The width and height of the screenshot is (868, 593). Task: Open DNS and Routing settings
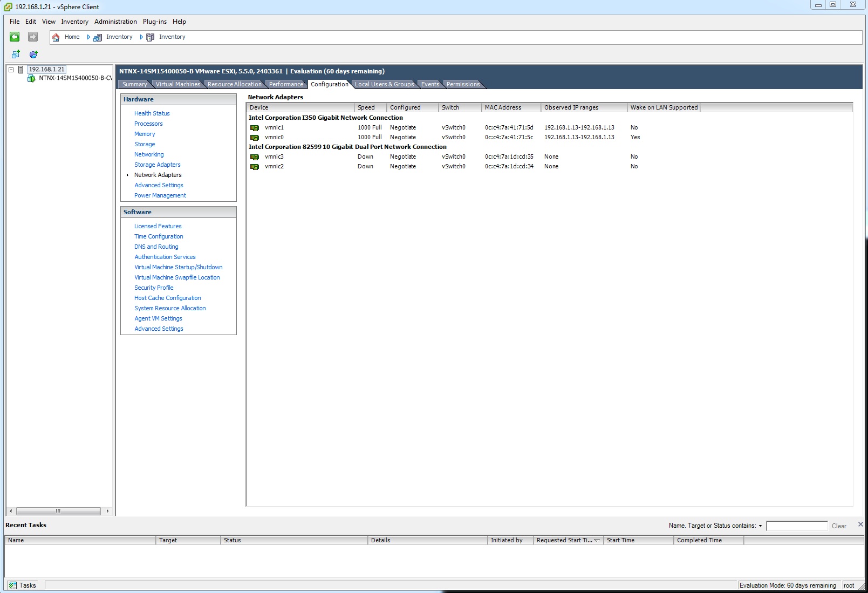pyautogui.click(x=156, y=247)
